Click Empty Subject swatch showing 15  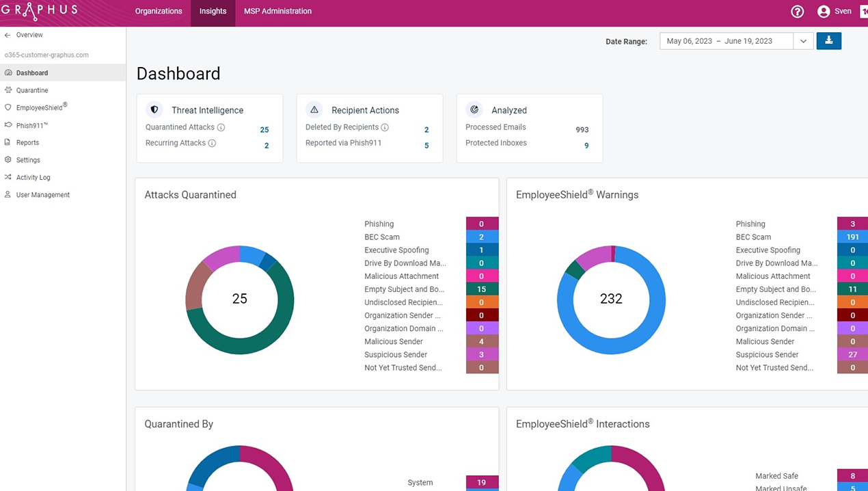tap(482, 289)
